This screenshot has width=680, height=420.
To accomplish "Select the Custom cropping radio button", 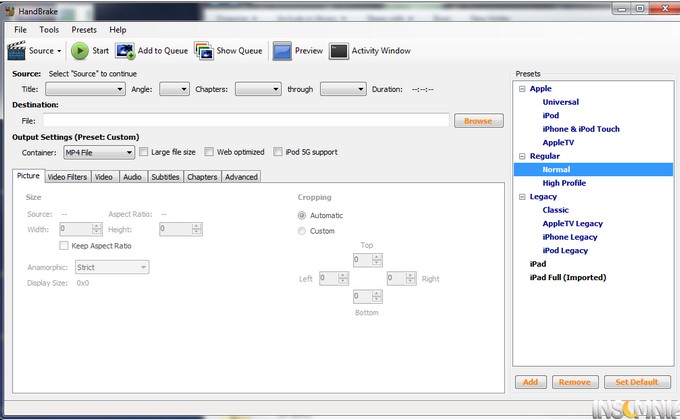I will click(302, 231).
